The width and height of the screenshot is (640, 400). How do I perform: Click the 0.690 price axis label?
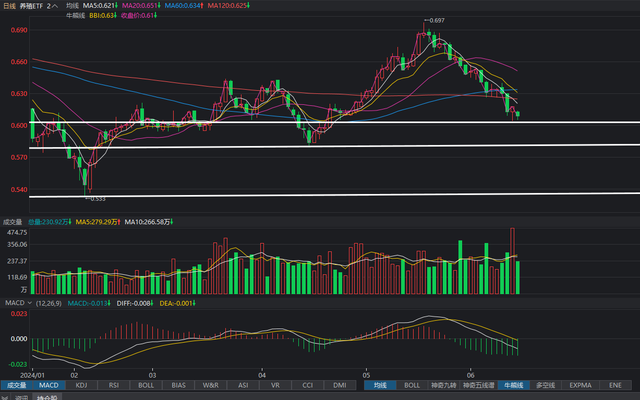(19, 30)
